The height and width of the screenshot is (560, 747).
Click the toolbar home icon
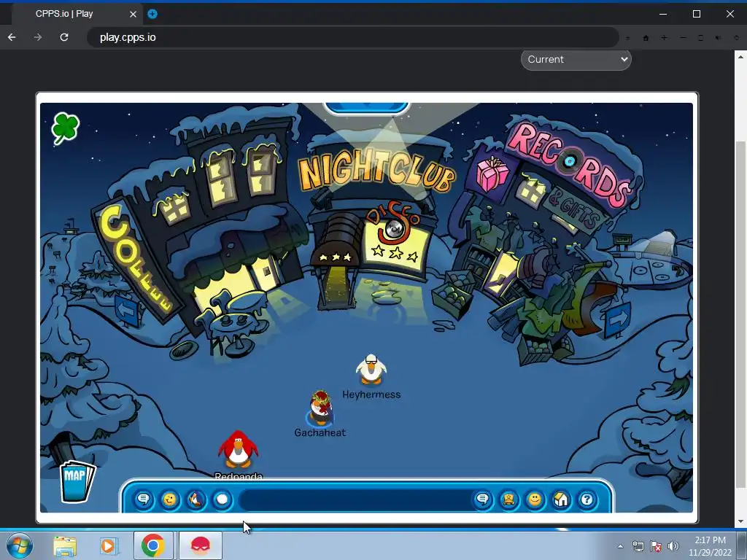click(646, 38)
